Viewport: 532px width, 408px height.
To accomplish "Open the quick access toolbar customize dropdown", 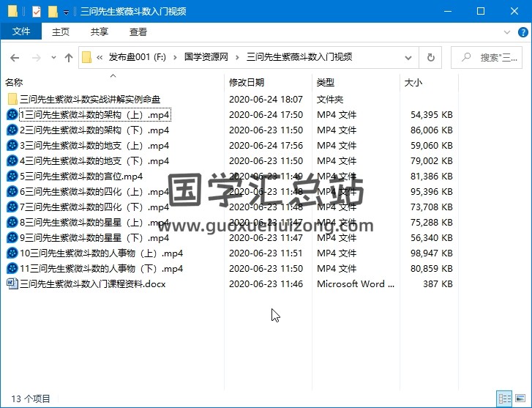I will pos(66,12).
